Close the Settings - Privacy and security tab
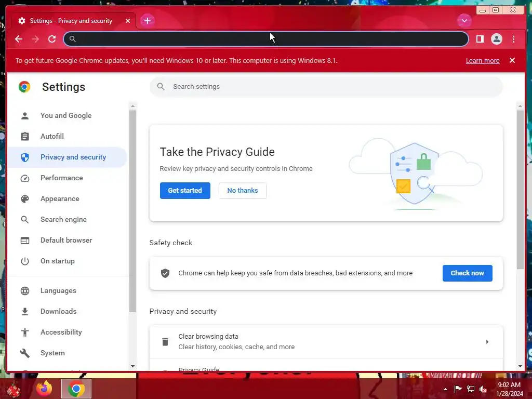This screenshot has height=399, width=532. click(x=128, y=21)
